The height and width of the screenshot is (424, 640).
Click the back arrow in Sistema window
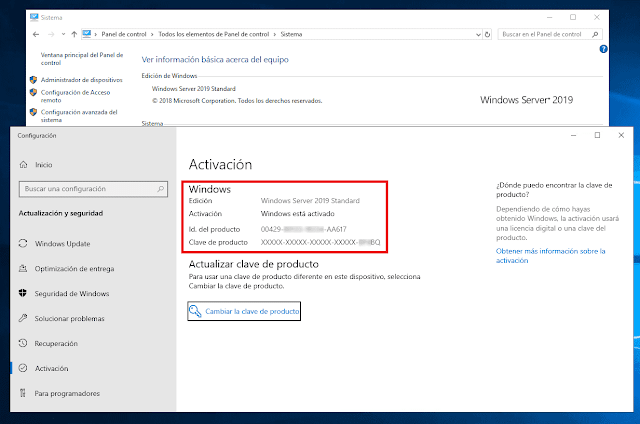tap(36, 34)
